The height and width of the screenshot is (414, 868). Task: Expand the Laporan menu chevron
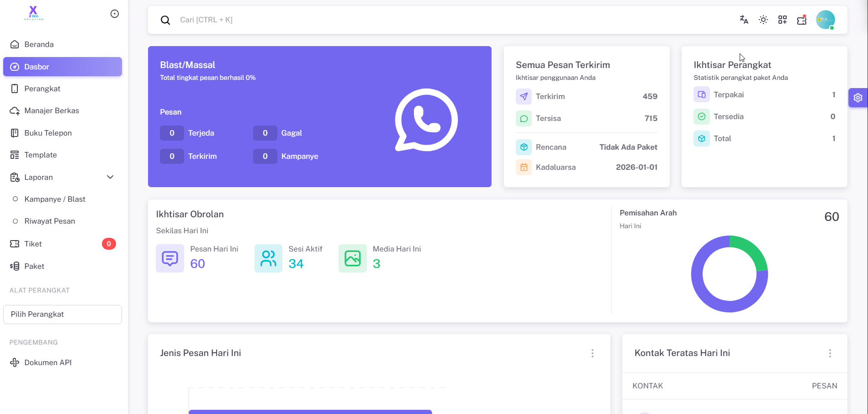pyautogui.click(x=110, y=177)
